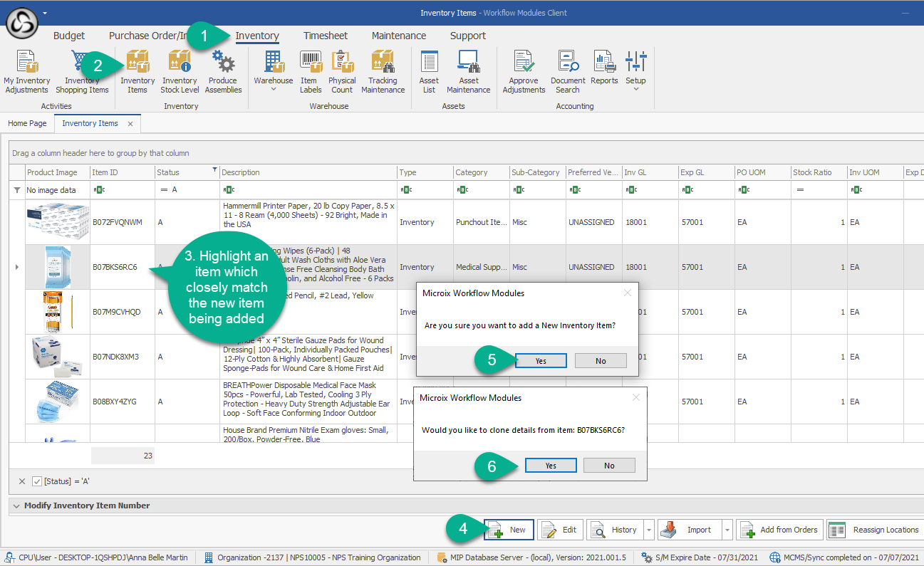Open the Reports icon
This screenshot has width=924, height=566.
604,73
